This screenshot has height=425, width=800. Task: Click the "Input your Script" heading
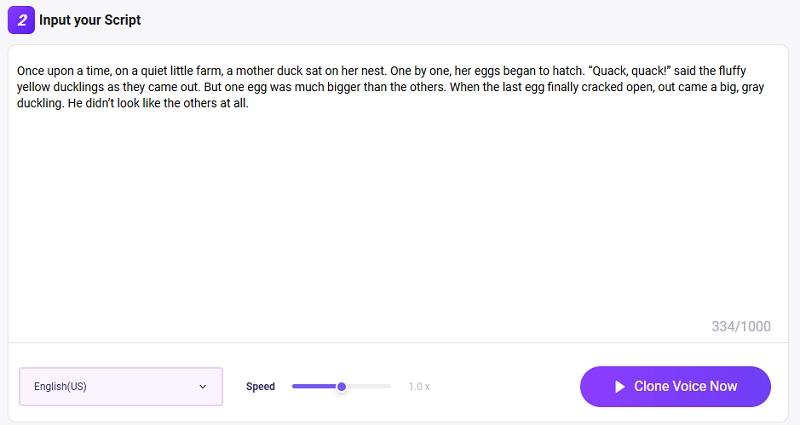click(90, 20)
